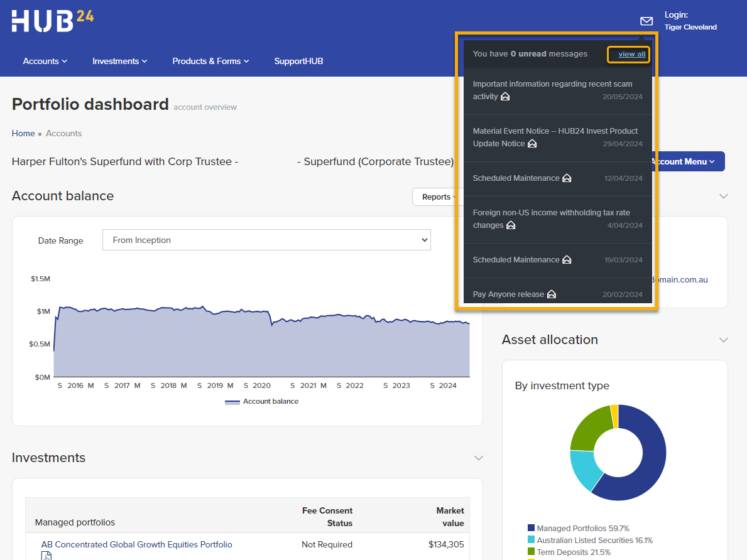Collapse the Asset allocation section
This screenshot has height=560, width=747.
pyautogui.click(x=724, y=340)
